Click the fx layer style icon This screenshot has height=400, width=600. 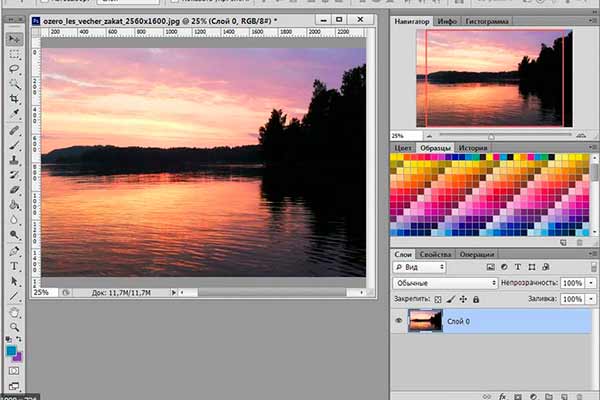[502, 396]
